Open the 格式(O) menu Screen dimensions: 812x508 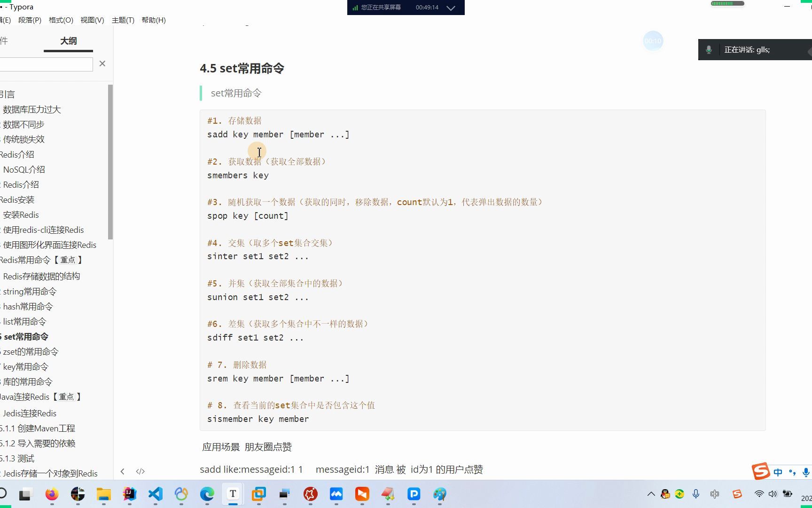61,20
